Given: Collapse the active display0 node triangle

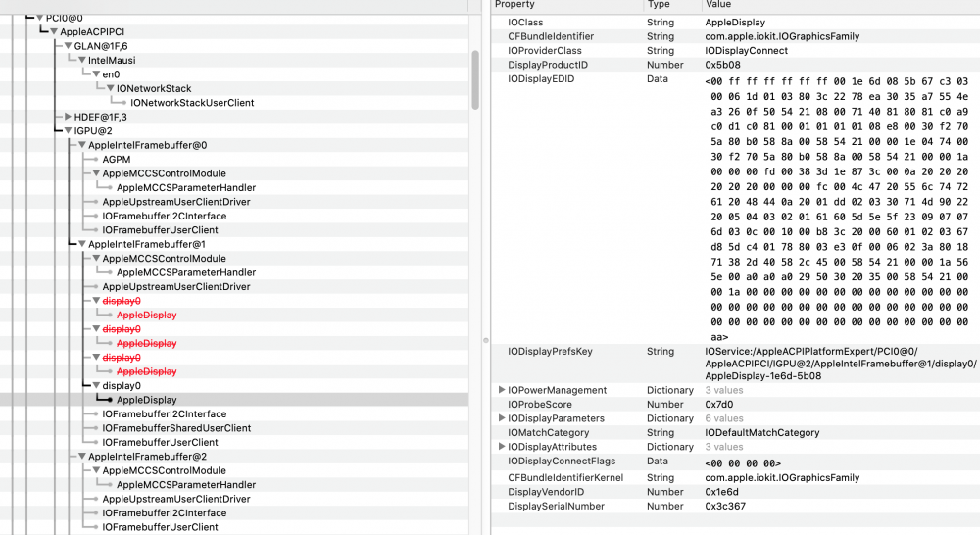Looking at the screenshot, I should tap(96, 386).
